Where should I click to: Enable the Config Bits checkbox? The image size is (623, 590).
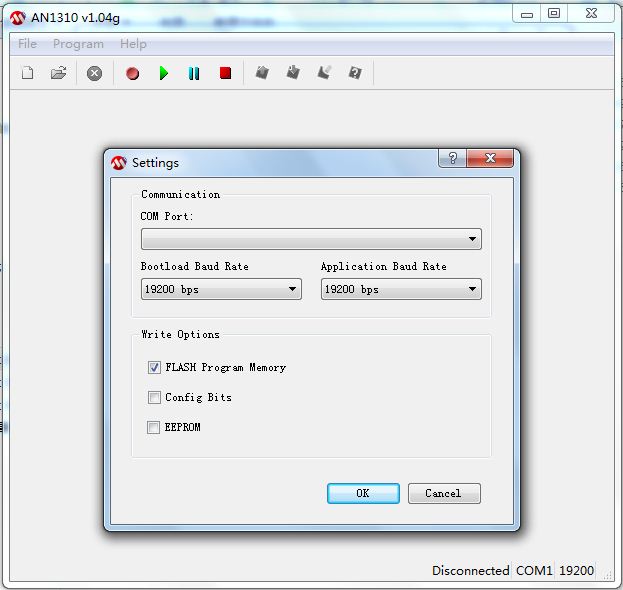tap(154, 397)
